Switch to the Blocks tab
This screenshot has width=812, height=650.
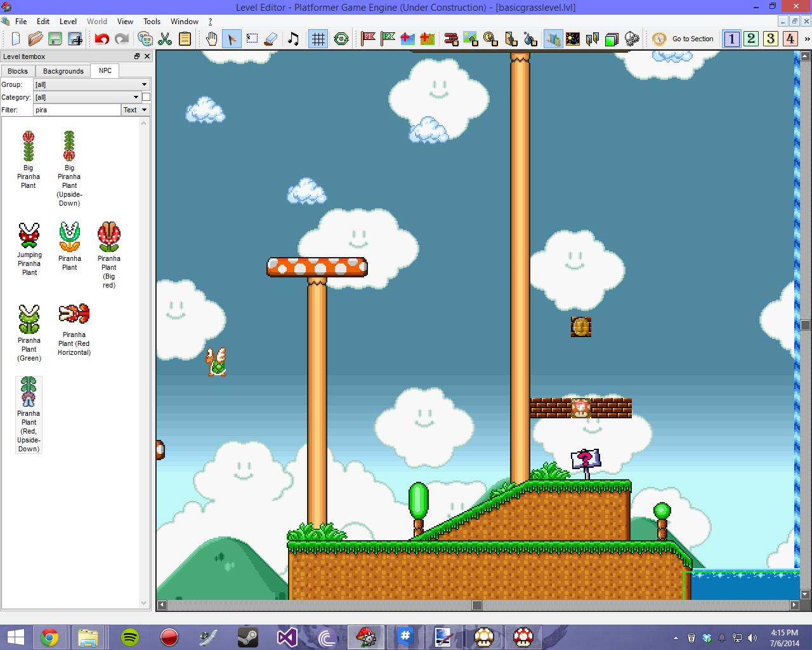pyautogui.click(x=18, y=71)
